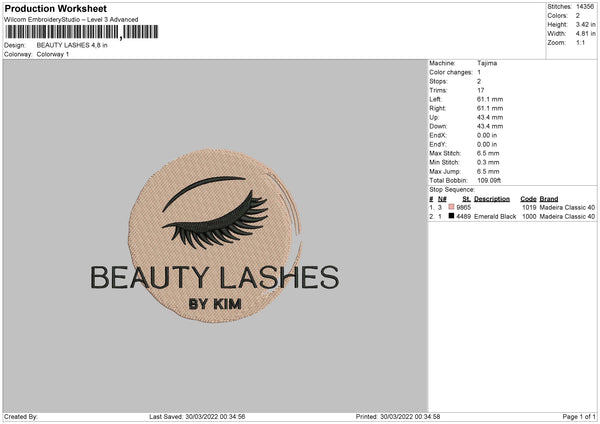Click the 'Code' column header
The height and width of the screenshot is (424, 600).
coord(528,199)
